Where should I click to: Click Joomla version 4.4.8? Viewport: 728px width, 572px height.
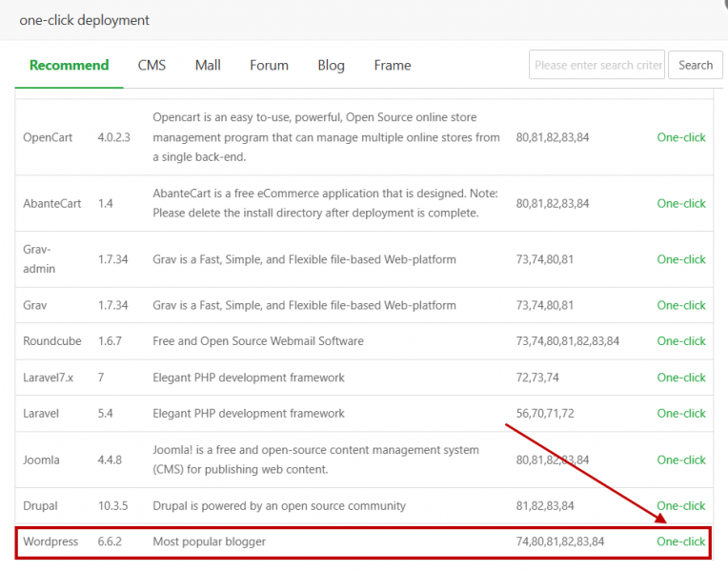pyautogui.click(x=110, y=460)
